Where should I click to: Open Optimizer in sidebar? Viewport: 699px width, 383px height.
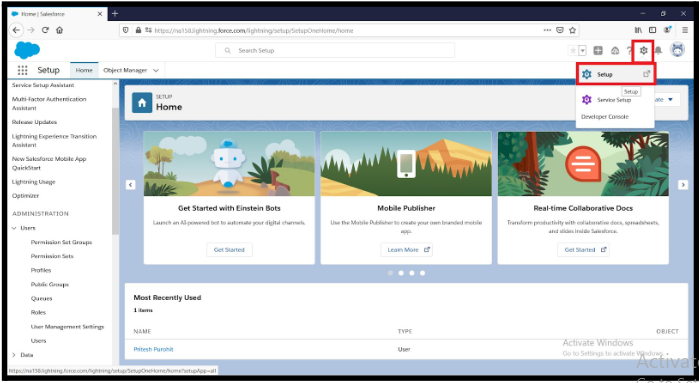click(x=25, y=196)
